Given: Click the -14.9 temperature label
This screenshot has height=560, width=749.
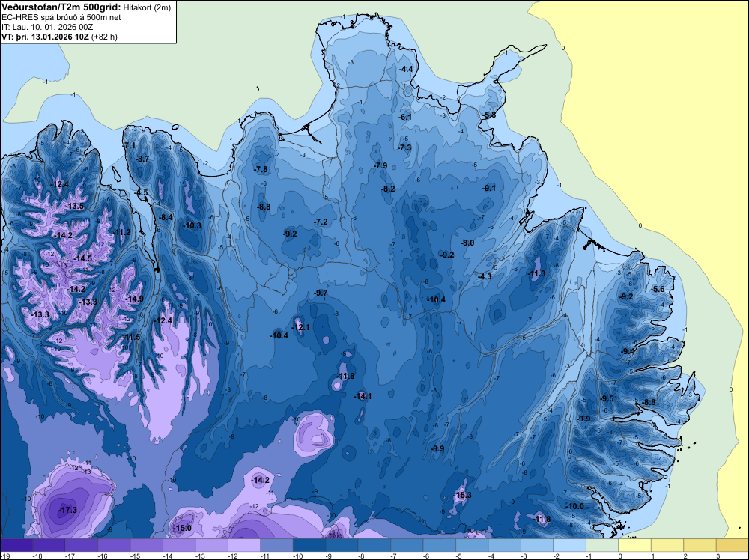Looking at the screenshot, I should click(134, 299).
